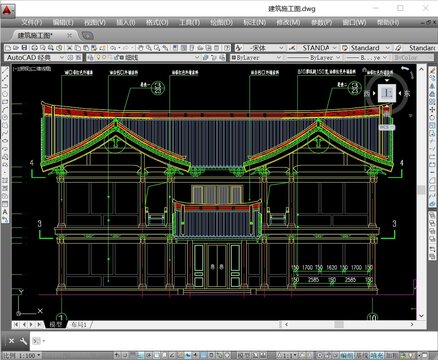The width and height of the screenshot is (438, 360).
Task: Click the vertical scrollbar up arrow
Action: (421, 69)
